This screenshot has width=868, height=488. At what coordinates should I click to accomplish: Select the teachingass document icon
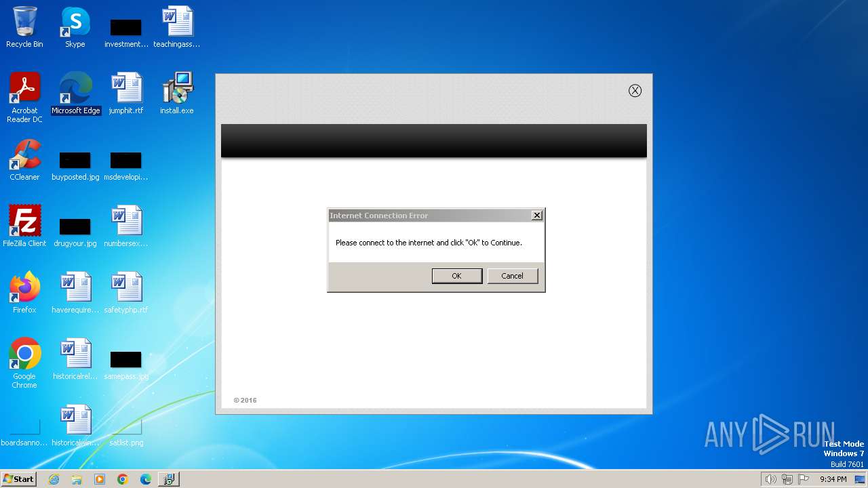click(177, 27)
